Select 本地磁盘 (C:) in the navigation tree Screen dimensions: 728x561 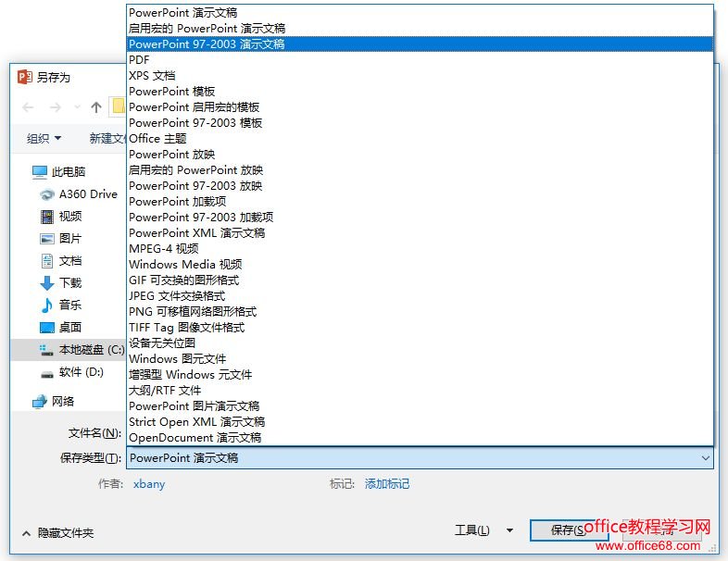[92, 349]
